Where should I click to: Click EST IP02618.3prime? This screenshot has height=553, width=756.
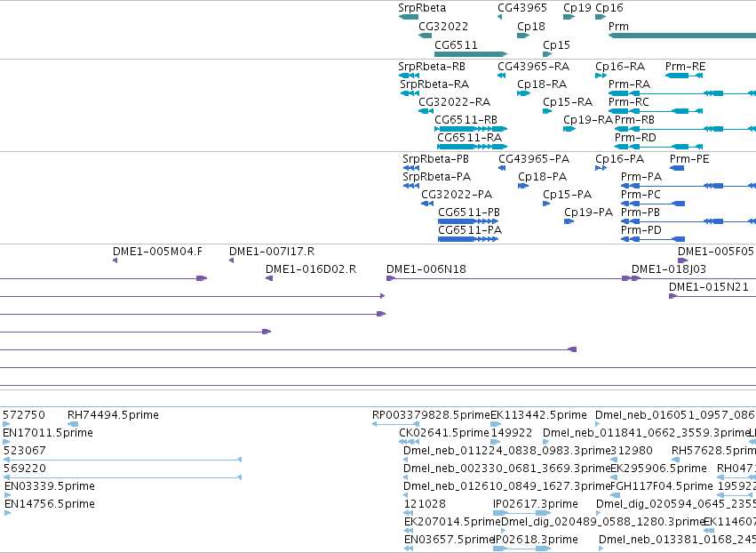[521, 549]
